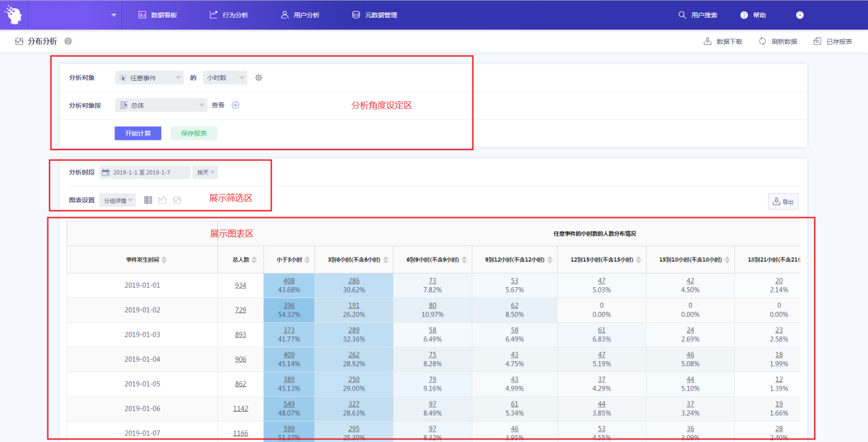This screenshot has height=442, width=868.
Task: Open the 元数据管理 menu
Action: [374, 15]
